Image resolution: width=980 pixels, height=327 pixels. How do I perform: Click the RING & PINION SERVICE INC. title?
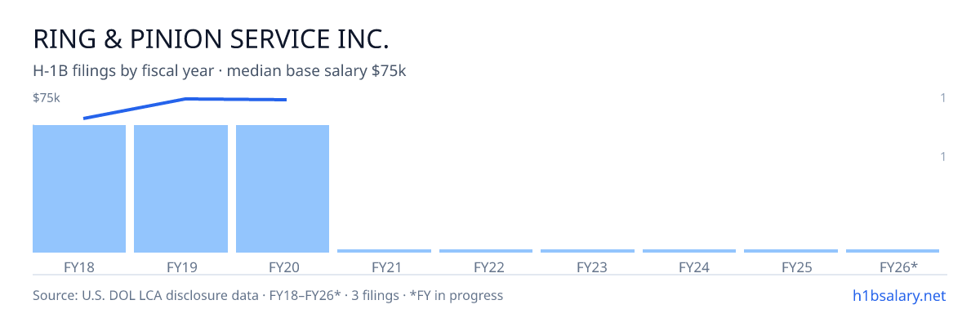coord(211,39)
